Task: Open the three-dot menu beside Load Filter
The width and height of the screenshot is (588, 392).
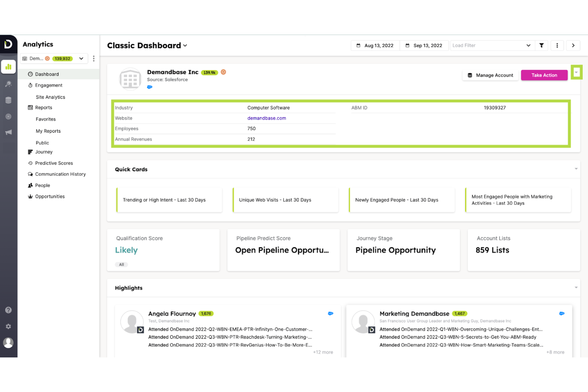Action: pos(557,46)
